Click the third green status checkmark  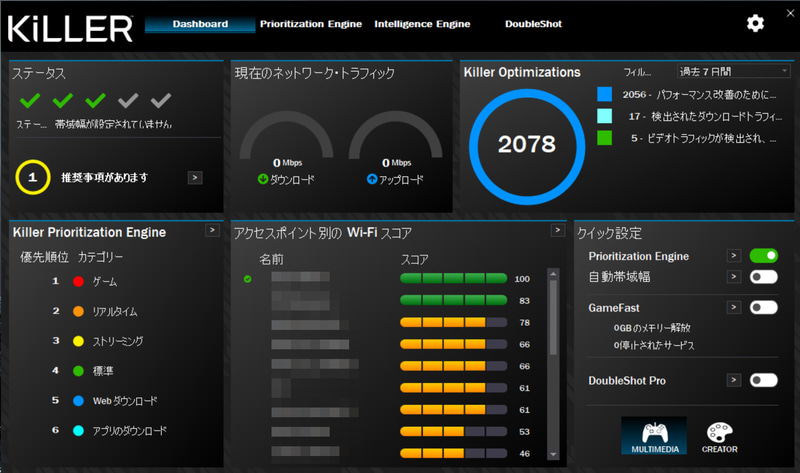[x=95, y=100]
